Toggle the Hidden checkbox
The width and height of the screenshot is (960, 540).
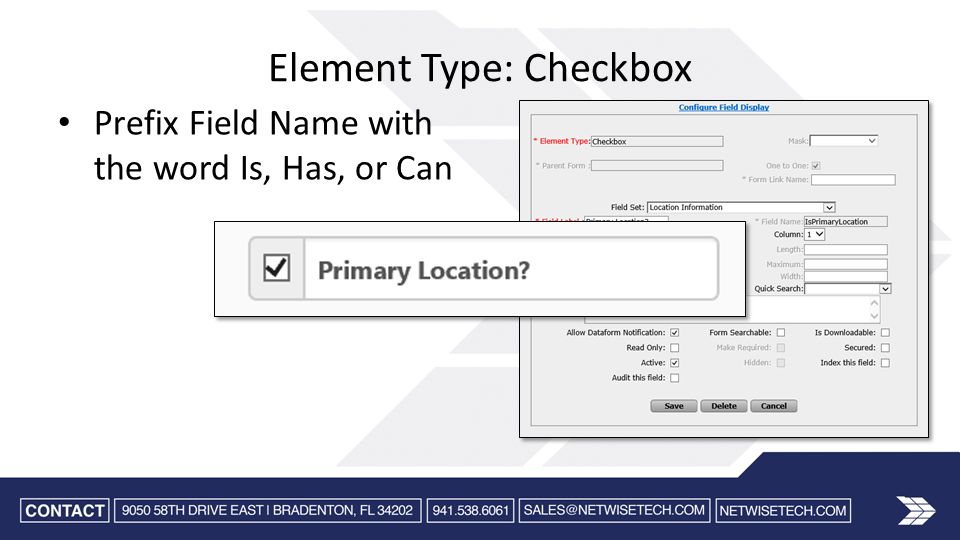[x=781, y=363]
